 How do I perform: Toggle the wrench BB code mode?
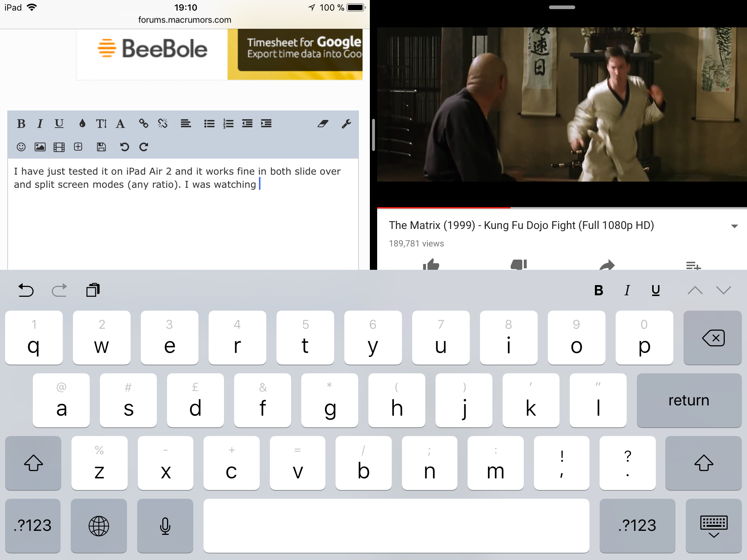pyautogui.click(x=347, y=124)
